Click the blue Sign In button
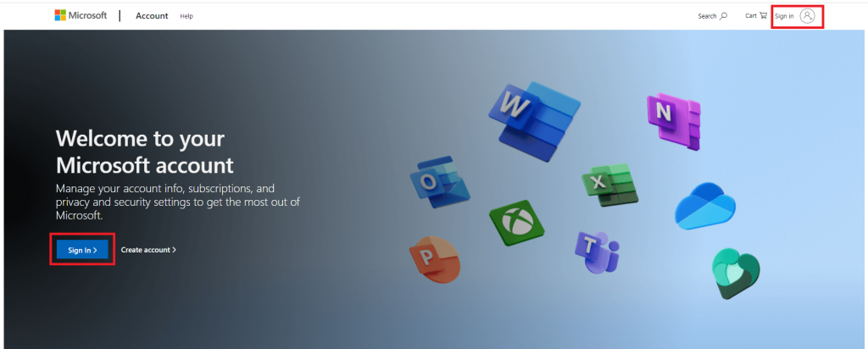This screenshot has width=868, height=349. 82,250
